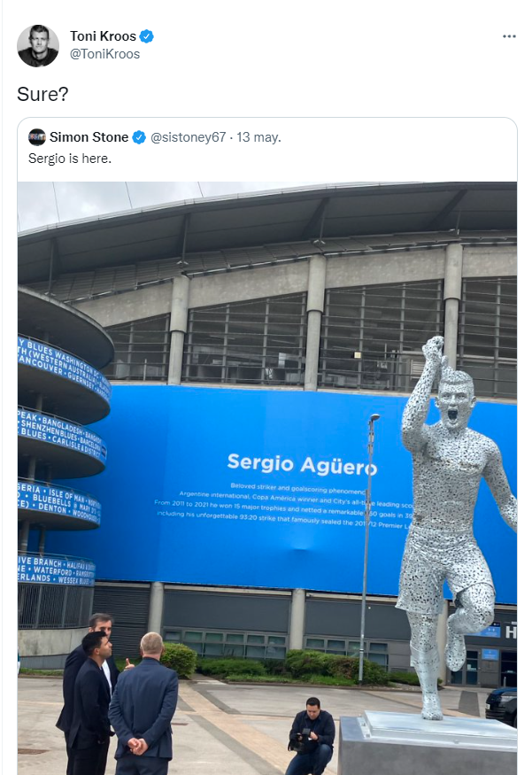Select the "Sure?" tweet text
The width and height of the screenshot is (532, 775).
click(x=42, y=94)
